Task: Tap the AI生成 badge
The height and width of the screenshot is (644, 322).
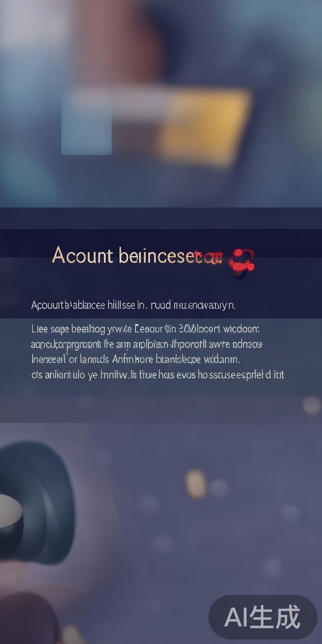Action: click(x=263, y=617)
